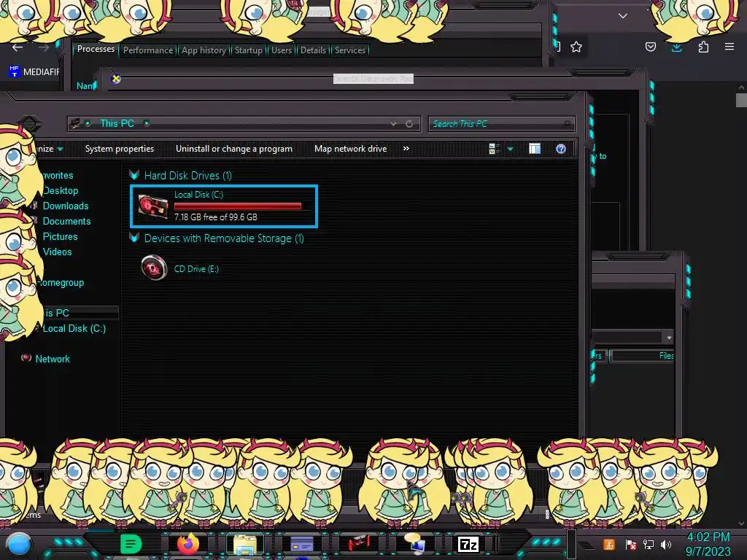This screenshot has height=560, width=747.
Task: Open Explorer help question mark icon
Action: (561, 149)
